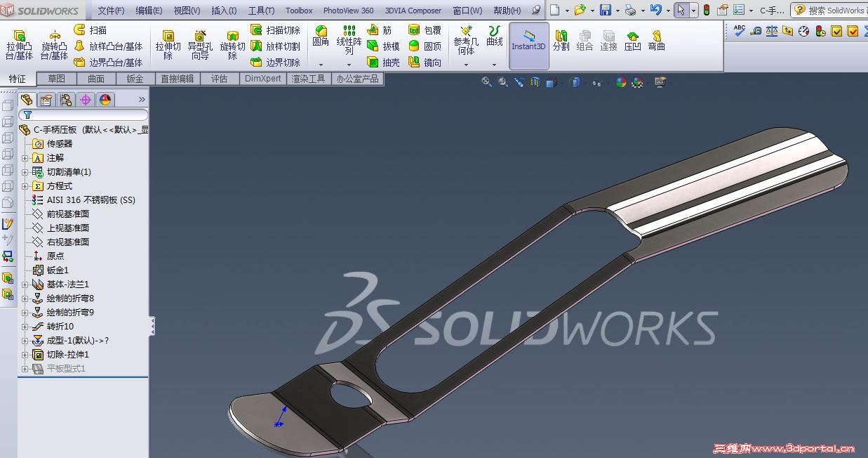Click the 拔模 draft tool
Screen dimensions: 868x458
383,46
